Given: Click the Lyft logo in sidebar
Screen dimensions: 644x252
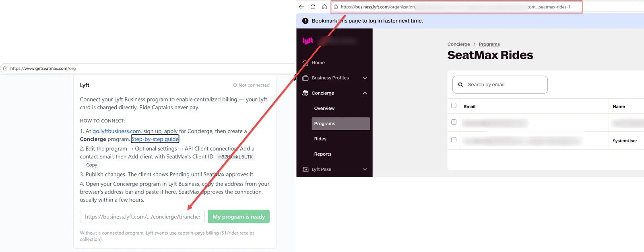Looking at the screenshot, I should (308, 41).
